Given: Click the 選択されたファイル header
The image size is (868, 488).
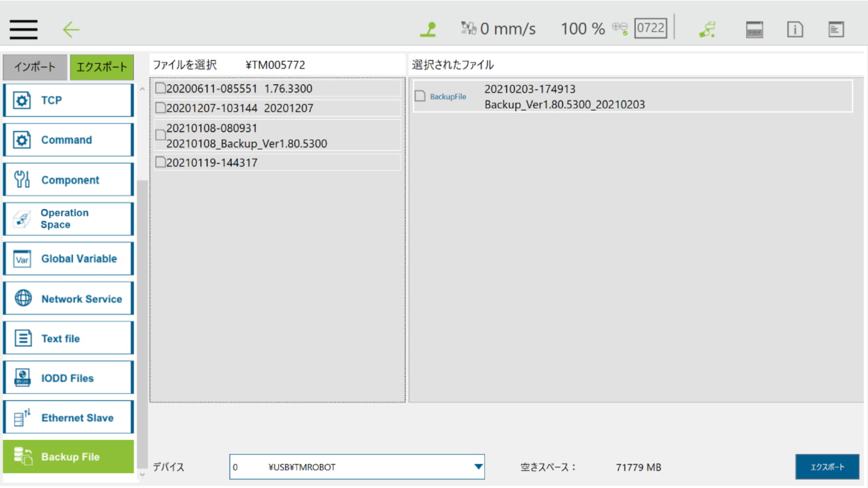Looking at the screenshot, I should pyautogui.click(x=453, y=65).
